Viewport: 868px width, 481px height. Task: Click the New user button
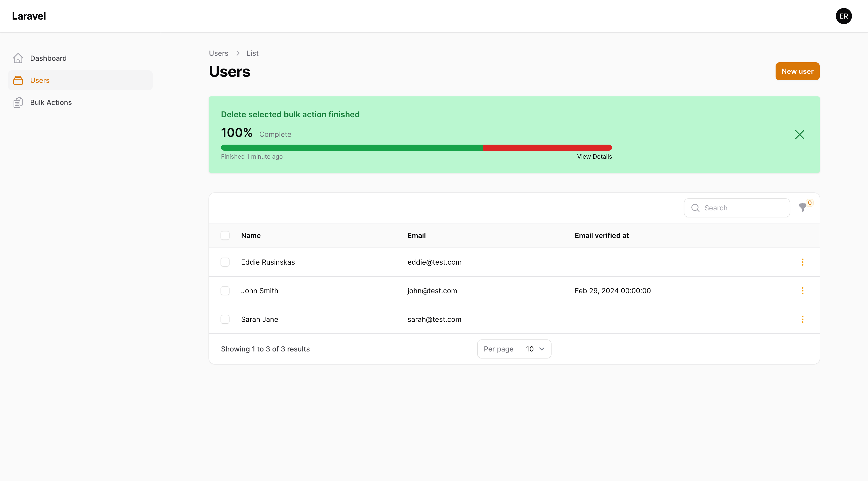point(797,71)
